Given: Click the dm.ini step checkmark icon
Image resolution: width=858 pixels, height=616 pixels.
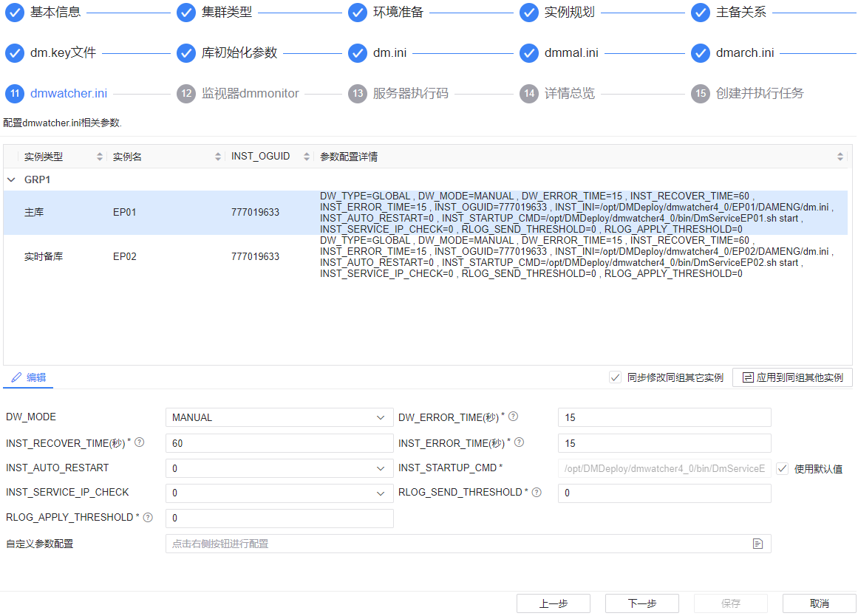Looking at the screenshot, I should (x=358, y=53).
